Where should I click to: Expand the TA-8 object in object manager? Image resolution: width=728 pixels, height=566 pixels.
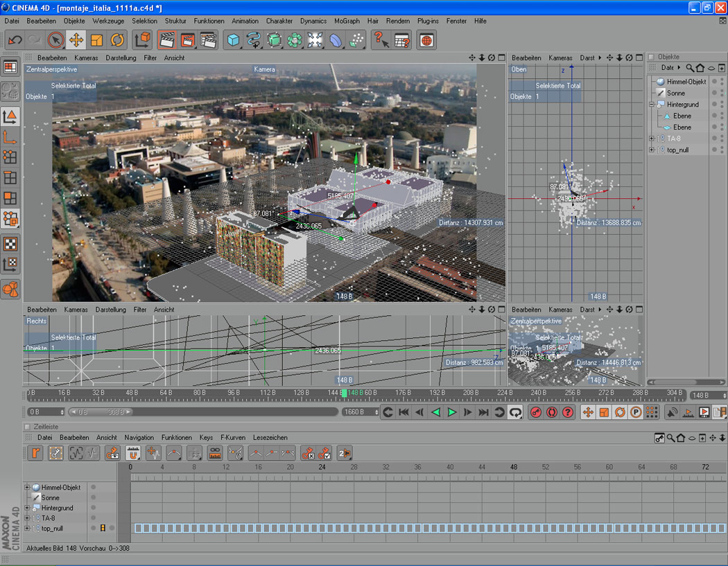[x=652, y=139]
